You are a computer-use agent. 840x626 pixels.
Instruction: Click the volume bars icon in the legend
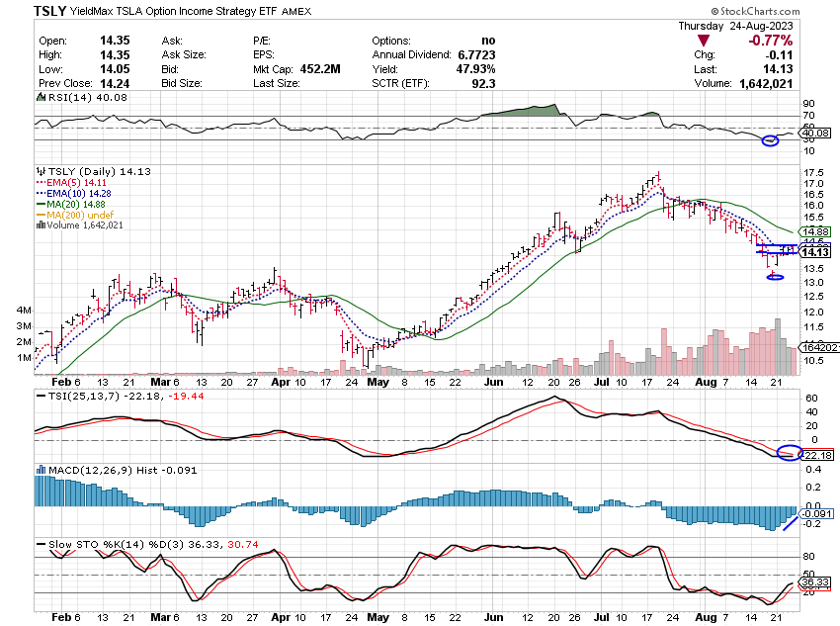41,225
